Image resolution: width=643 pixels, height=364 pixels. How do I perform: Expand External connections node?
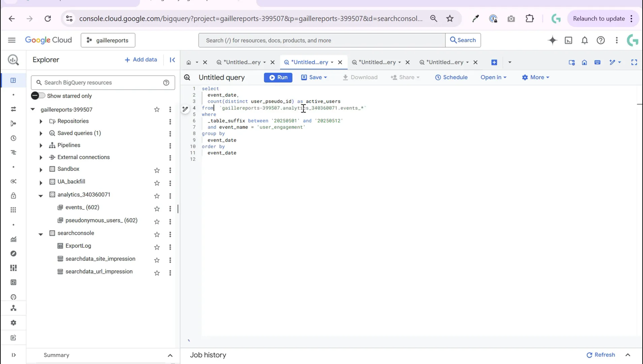pyautogui.click(x=41, y=157)
